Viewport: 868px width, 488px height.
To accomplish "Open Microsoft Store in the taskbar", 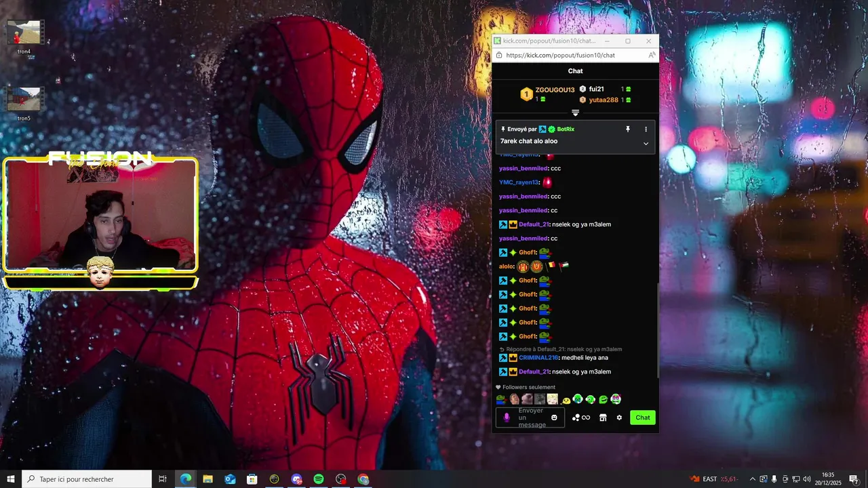I will 252,479.
